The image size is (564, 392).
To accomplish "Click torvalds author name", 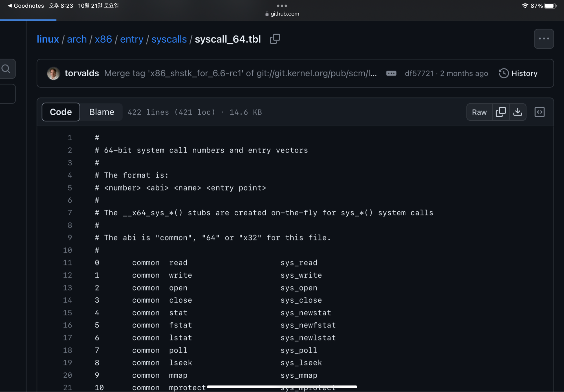I will [x=82, y=73].
